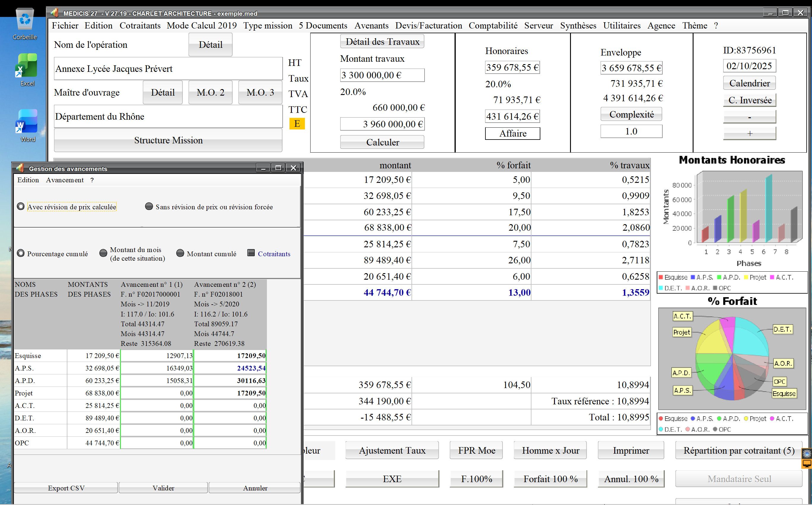Click the Complexité button
Image resolution: width=812 pixels, height=505 pixels.
coord(631,114)
